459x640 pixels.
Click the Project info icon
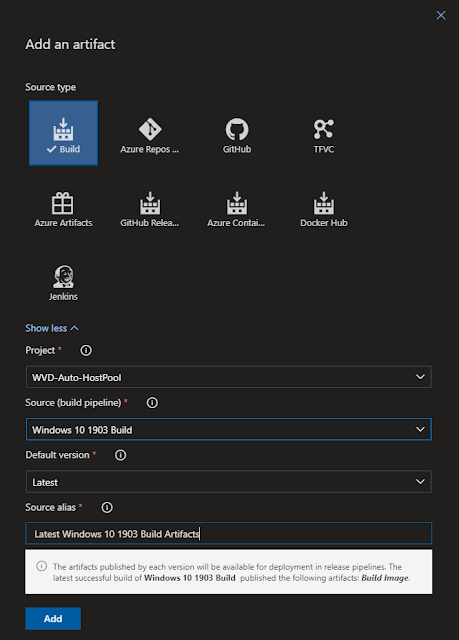(x=86, y=350)
